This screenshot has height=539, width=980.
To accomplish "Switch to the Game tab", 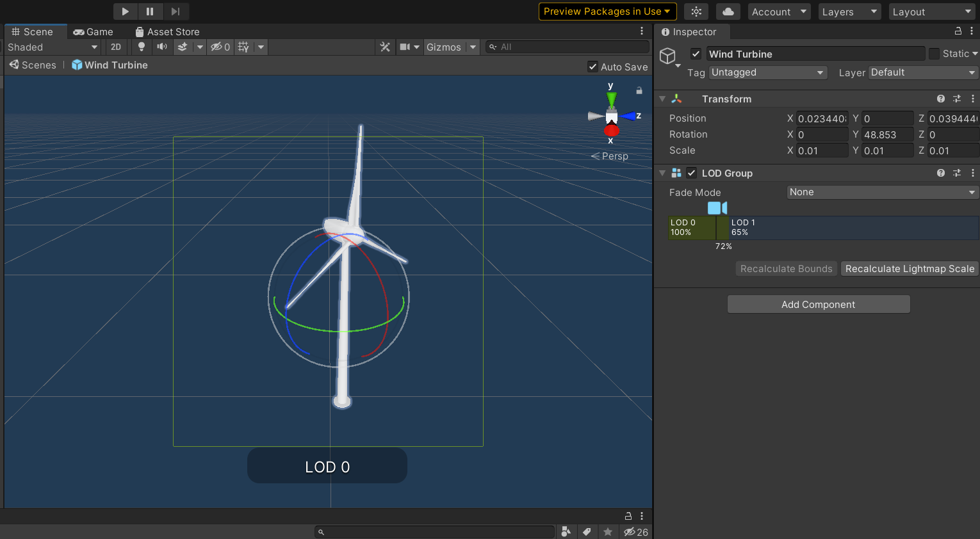I will point(94,32).
